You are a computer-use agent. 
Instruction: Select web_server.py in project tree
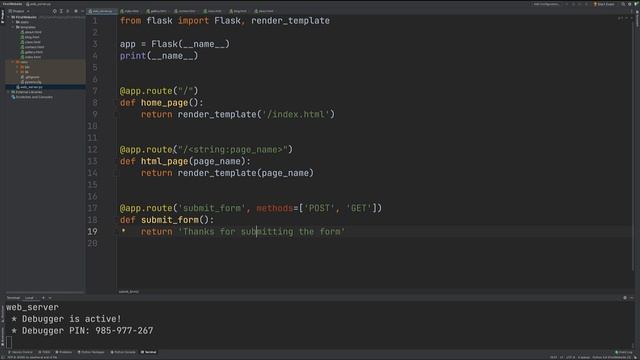[x=29, y=87]
